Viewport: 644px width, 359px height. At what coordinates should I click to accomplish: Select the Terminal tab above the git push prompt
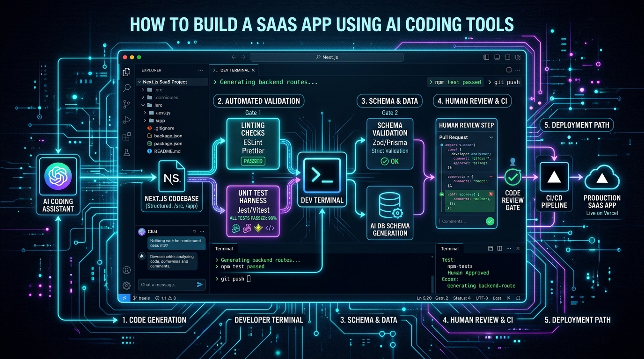point(224,249)
